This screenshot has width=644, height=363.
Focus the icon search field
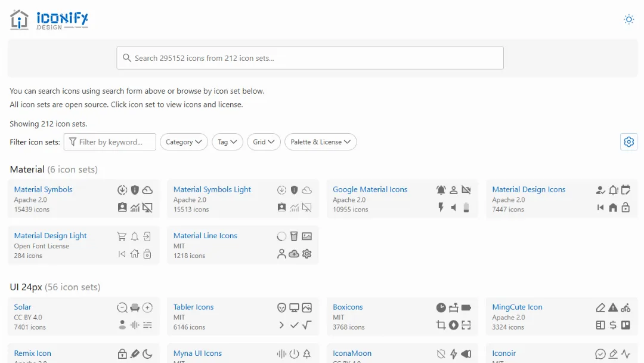(310, 58)
